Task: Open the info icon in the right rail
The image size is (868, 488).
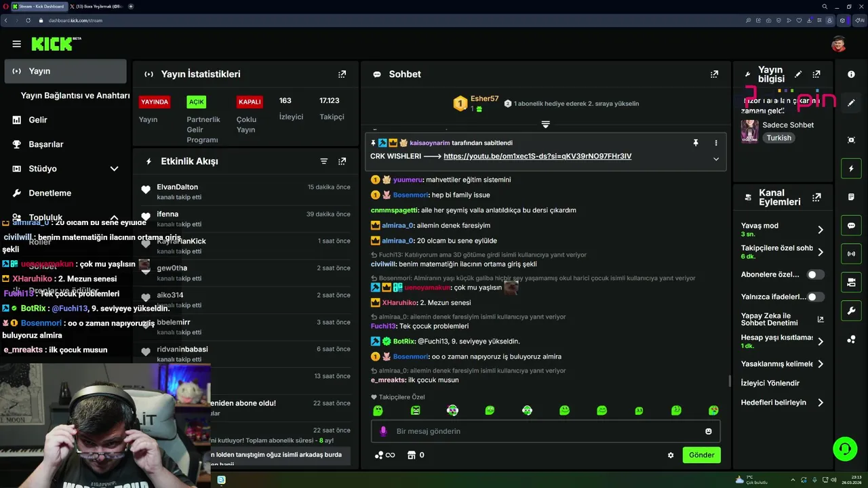Action: 851,75
